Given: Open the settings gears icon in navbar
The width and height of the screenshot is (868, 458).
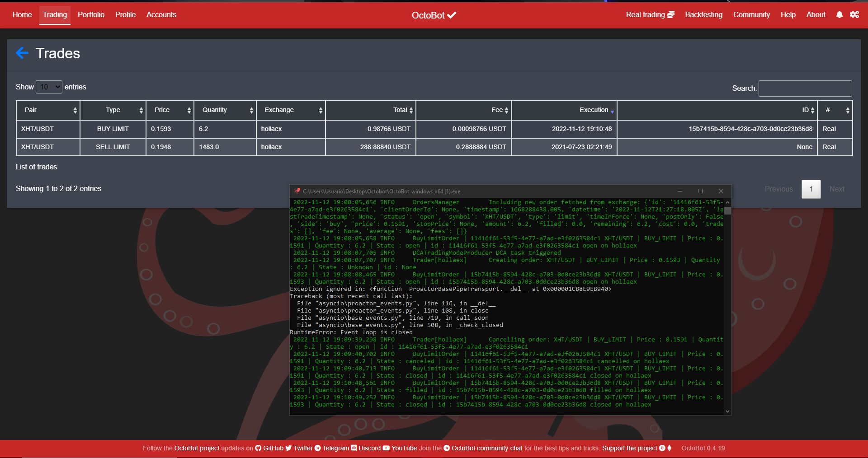Looking at the screenshot, I should tap(854, 14).
